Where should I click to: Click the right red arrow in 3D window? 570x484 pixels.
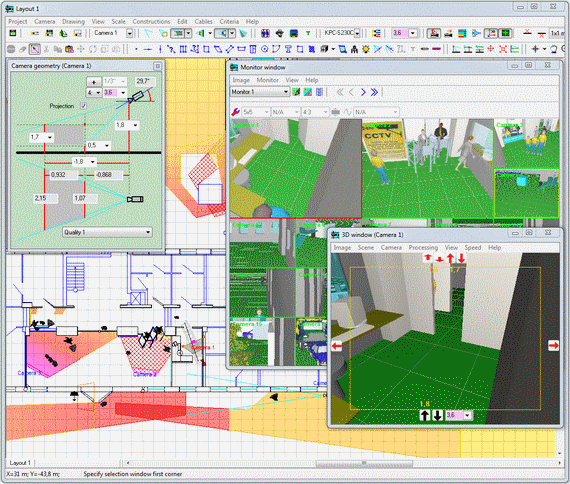pyautogui.click(x=553, y=345)
